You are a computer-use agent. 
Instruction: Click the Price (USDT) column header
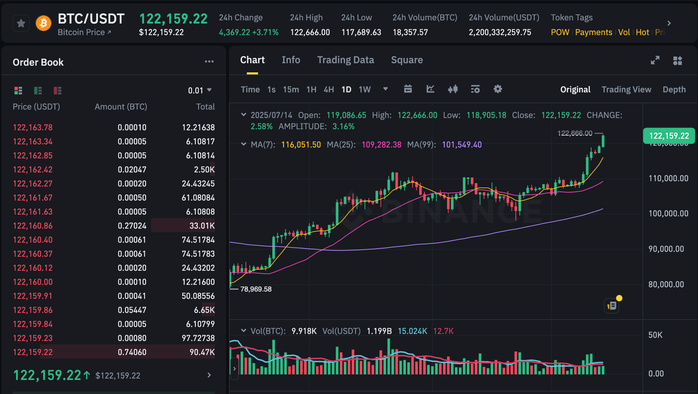(x=36, y=107)
